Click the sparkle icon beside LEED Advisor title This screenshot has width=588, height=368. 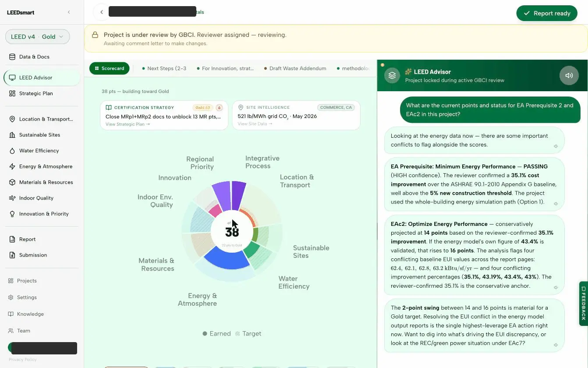408,71
